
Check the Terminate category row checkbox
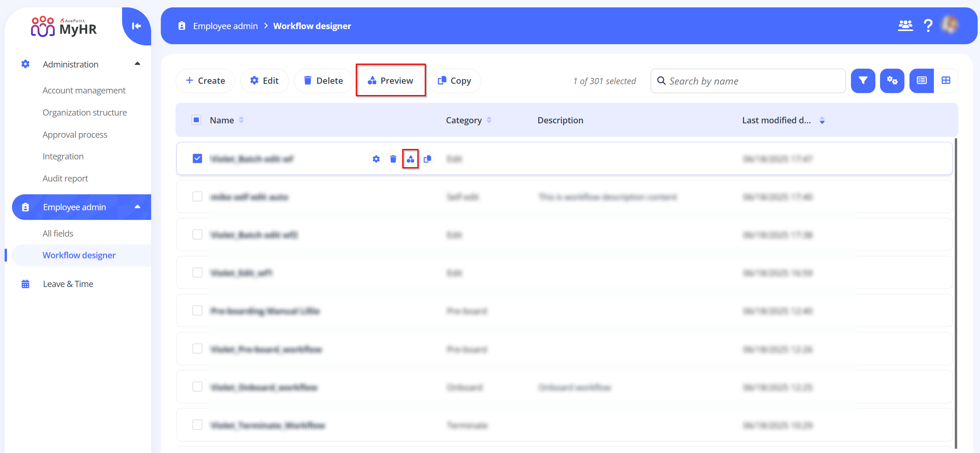tap(197, 425)
